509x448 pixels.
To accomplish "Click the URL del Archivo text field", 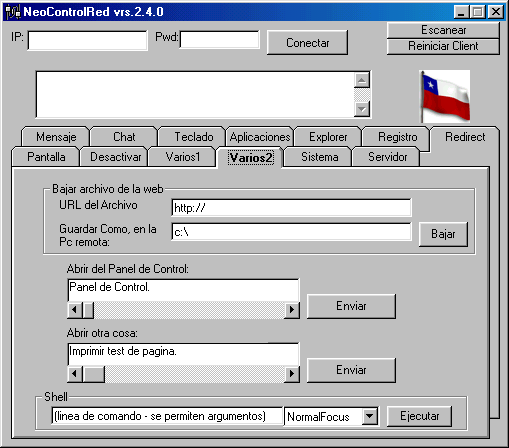I will [x=291, y=208].
